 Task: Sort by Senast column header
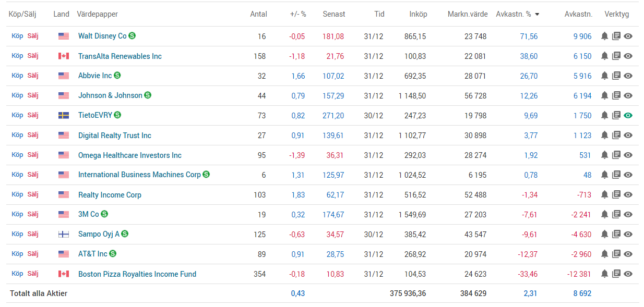[334, 14]
